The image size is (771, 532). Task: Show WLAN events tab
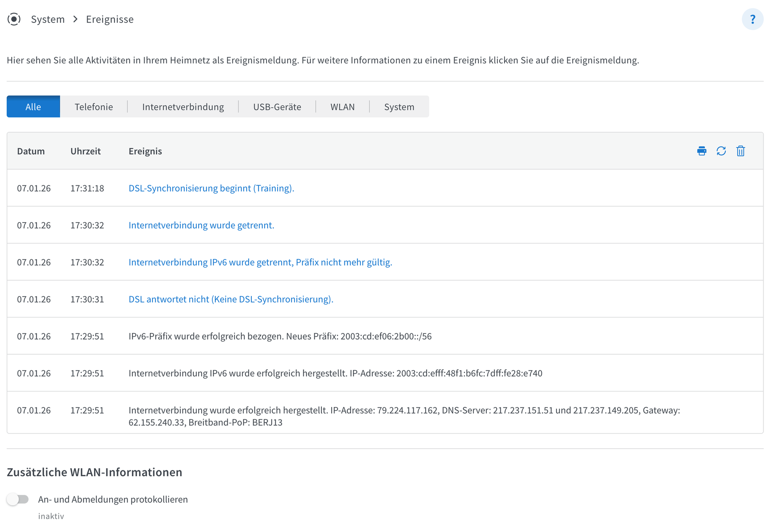point(342,107)
